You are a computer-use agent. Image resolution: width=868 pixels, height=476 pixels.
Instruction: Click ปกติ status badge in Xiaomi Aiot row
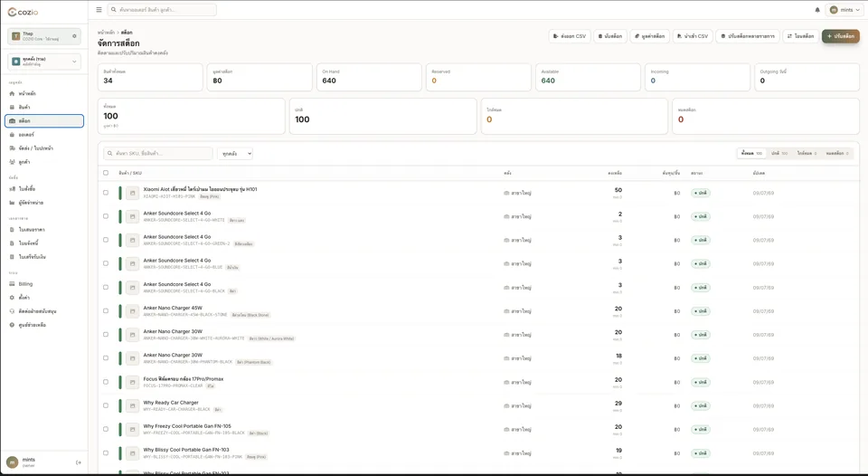[x=700, y=193]
